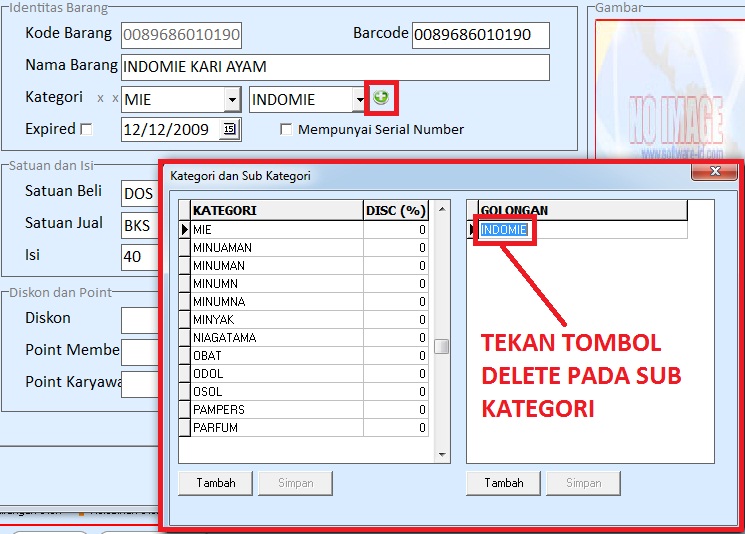Click Tambah button under Golongan list
The image size is (745, 534).
[504, 483]
